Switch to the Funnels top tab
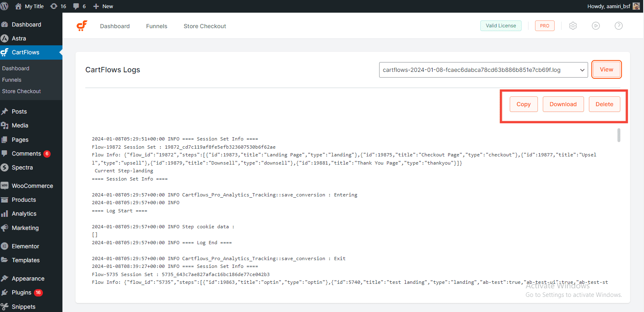This screenshot has width=644, height=312. (157, 26)
